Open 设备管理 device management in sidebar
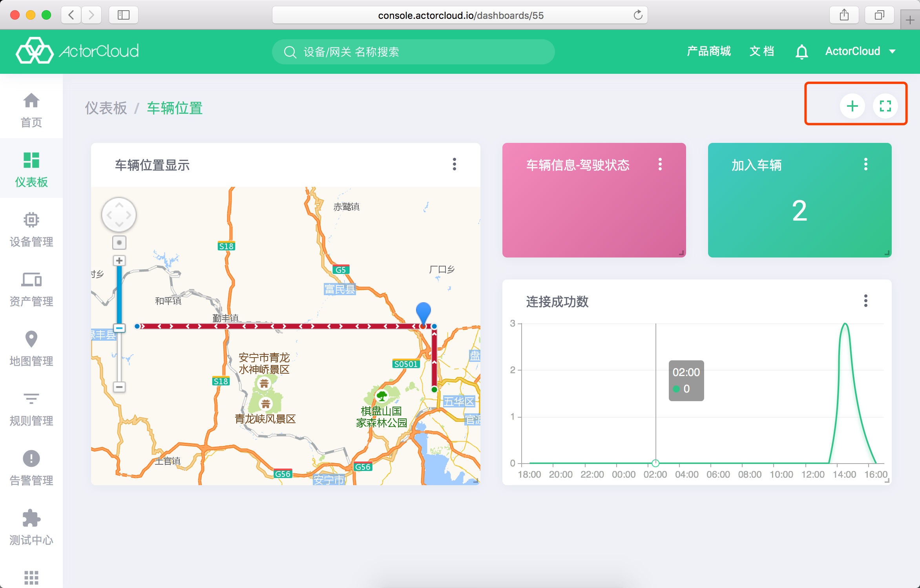This screenshot has height=588, width=920. click(31, 229)
